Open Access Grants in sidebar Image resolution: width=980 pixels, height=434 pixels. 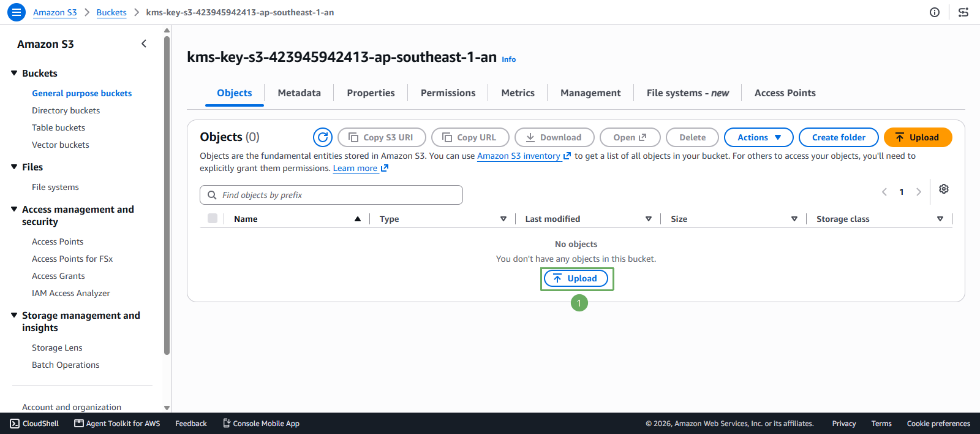59,276
